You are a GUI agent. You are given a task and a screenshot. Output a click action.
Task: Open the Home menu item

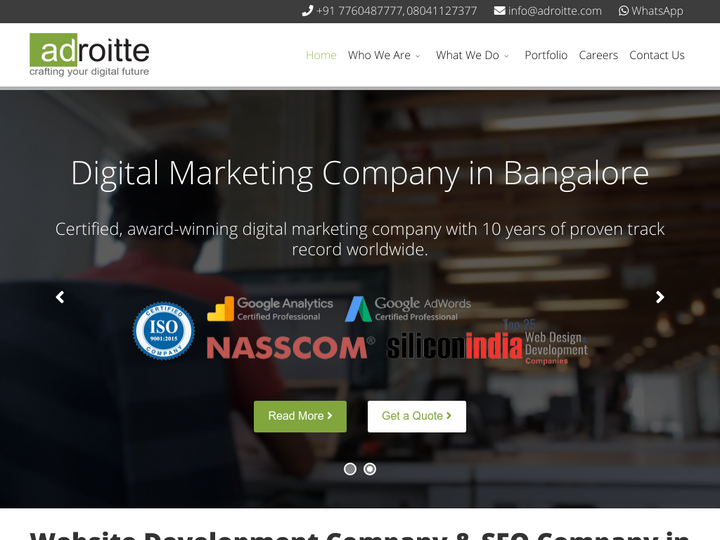pos(321,55)
